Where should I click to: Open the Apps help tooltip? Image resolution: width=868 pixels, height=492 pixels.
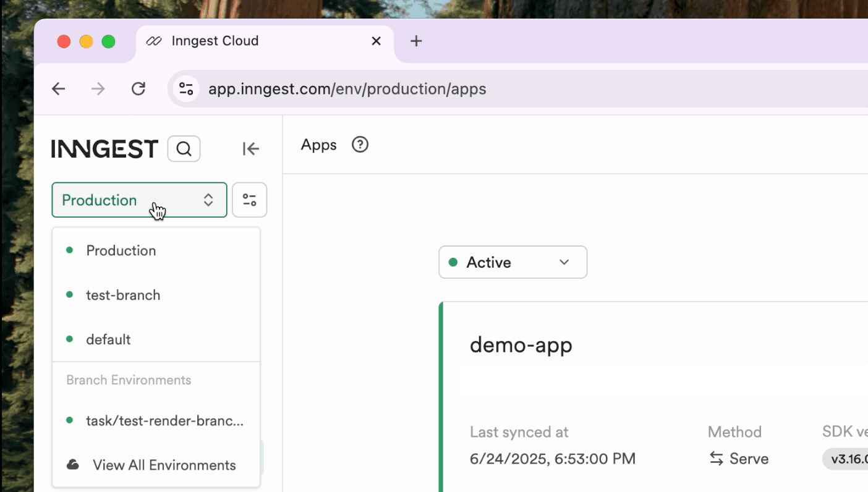pyautogui.click(x=359, y=144)
